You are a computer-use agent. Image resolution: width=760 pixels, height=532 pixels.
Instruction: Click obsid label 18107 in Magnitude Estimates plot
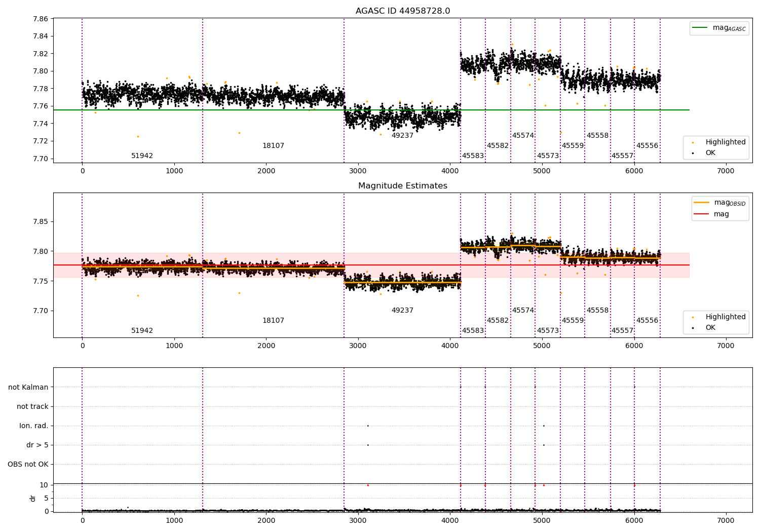click(x=273, y=321)
